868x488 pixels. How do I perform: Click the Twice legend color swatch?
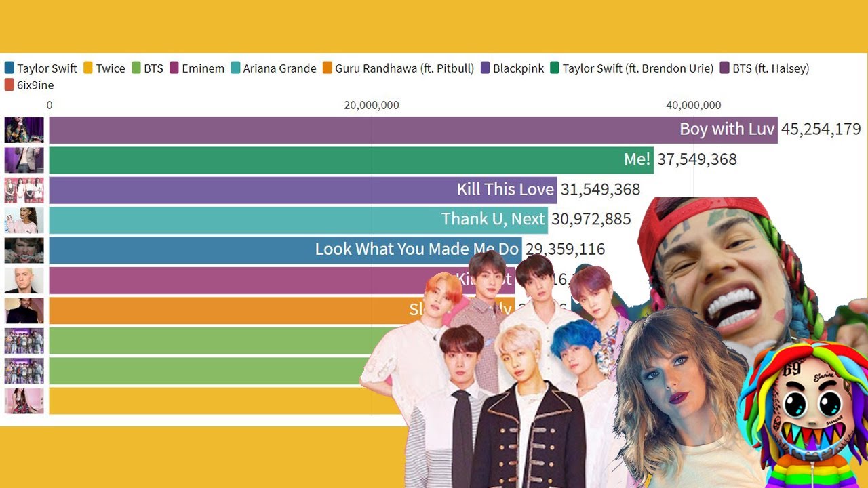tap(88, 68)
